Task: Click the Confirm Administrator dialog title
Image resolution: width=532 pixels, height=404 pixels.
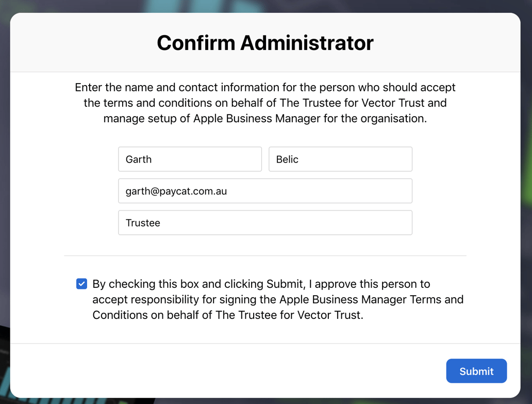Action: tap(265, 43)
